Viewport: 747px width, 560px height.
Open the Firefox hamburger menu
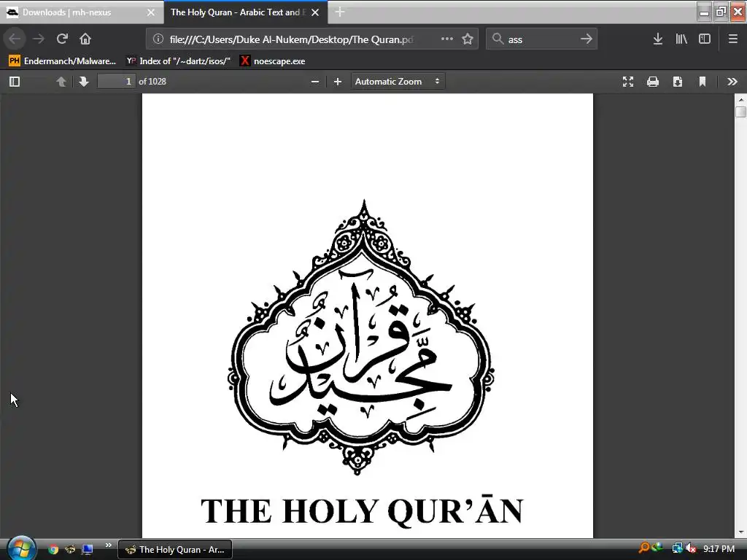(732, 39)
